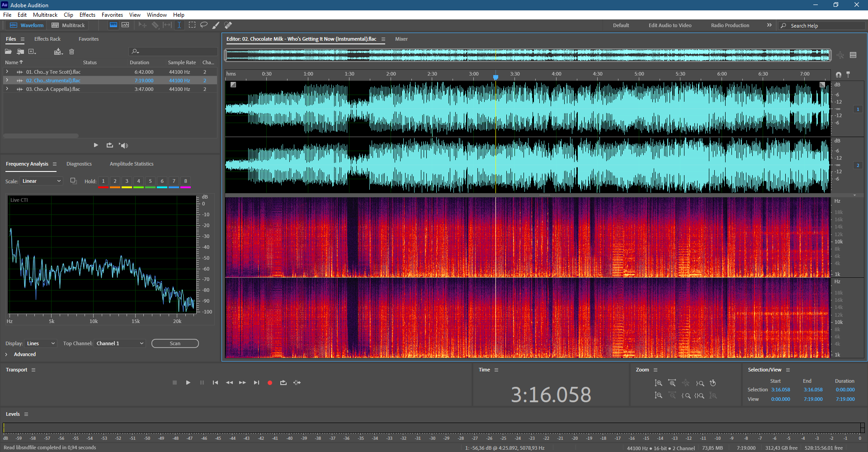Open the Top Channel dropdown
Viewport: 868px width, 452px height.
120,343
